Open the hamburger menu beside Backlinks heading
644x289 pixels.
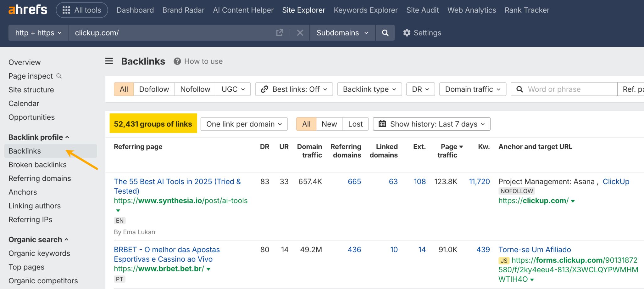point(109,61)
